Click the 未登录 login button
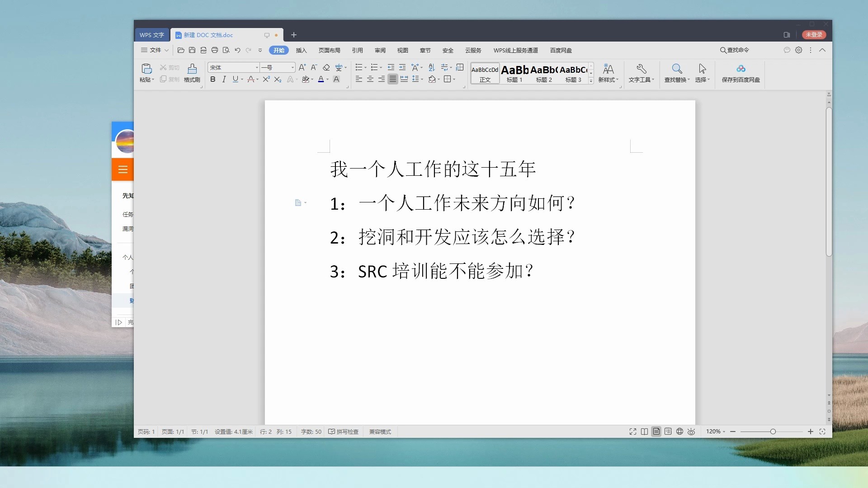Viewport: 868px width, 488px height. [x=814, y=35]
